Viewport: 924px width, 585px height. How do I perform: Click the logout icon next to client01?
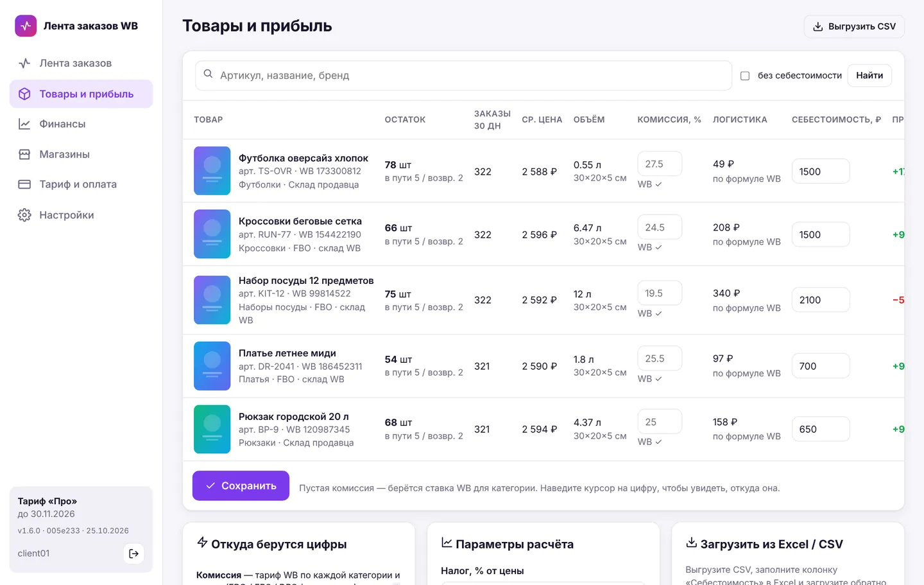click(133, 554)
